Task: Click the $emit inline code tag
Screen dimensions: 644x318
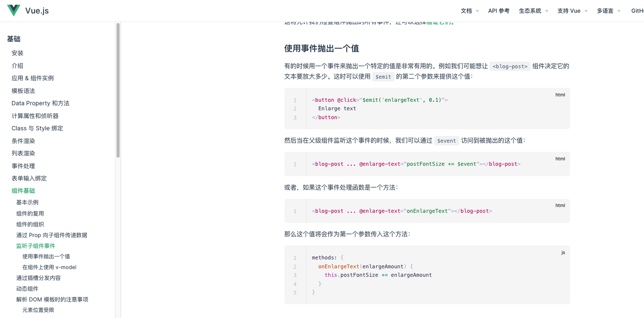Action: 383,76
